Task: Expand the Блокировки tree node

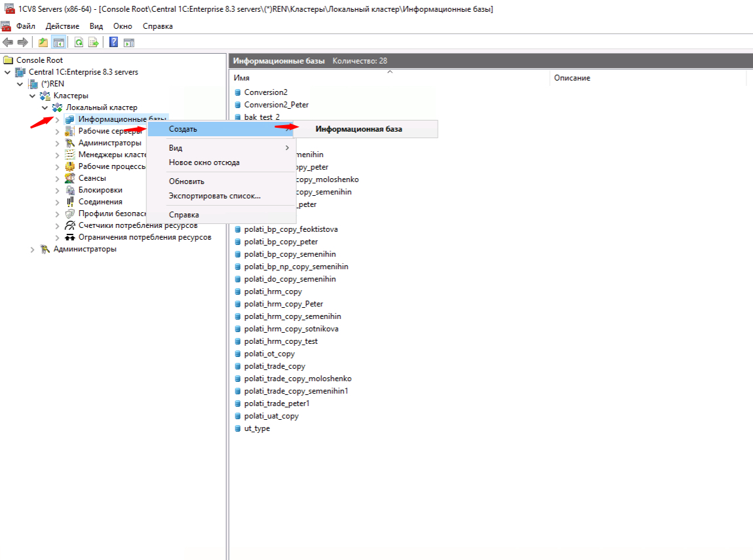Action: 57,190
